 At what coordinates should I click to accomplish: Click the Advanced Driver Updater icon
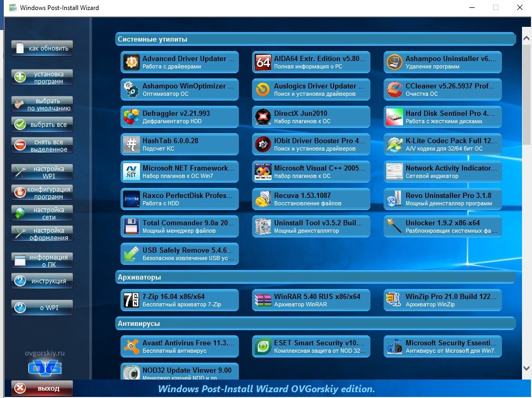click(x=132, y=63)
